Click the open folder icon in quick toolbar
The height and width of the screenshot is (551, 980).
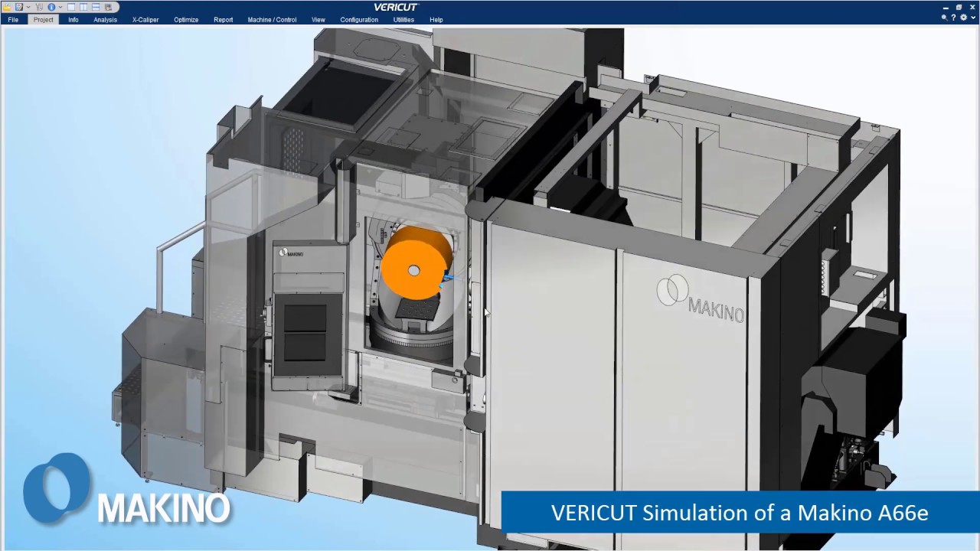coord(7,7)
